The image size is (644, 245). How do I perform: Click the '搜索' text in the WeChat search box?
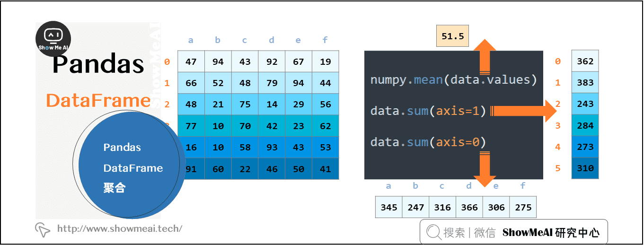click(454, 232)
